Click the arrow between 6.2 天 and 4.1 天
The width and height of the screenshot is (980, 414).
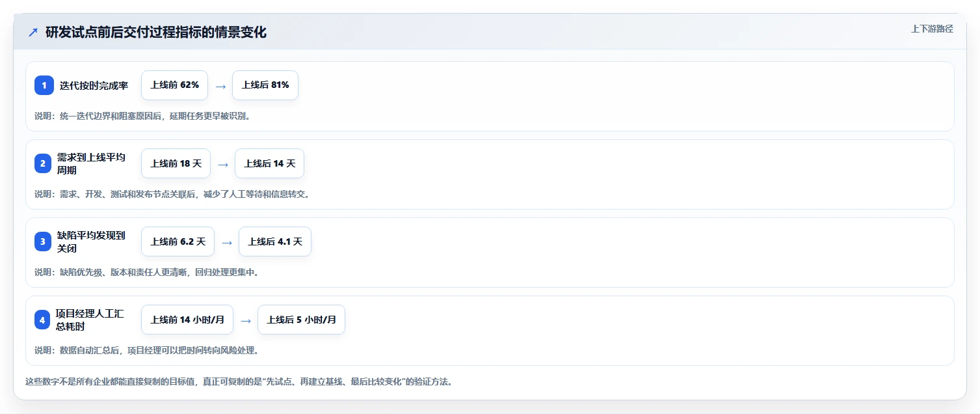pos(227,242)
